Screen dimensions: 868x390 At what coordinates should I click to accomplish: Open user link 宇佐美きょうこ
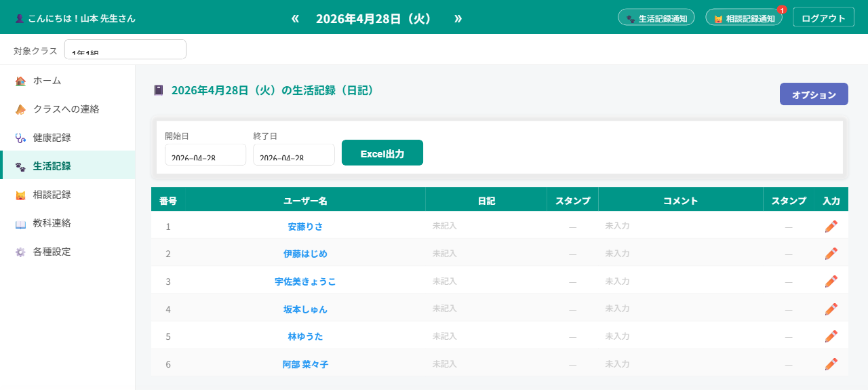[x=305, y=281]
